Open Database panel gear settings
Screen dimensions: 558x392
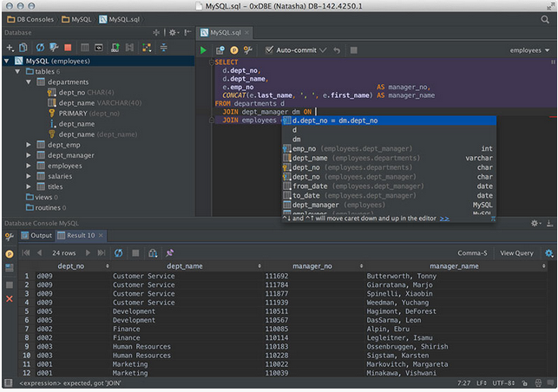point(174,33)
